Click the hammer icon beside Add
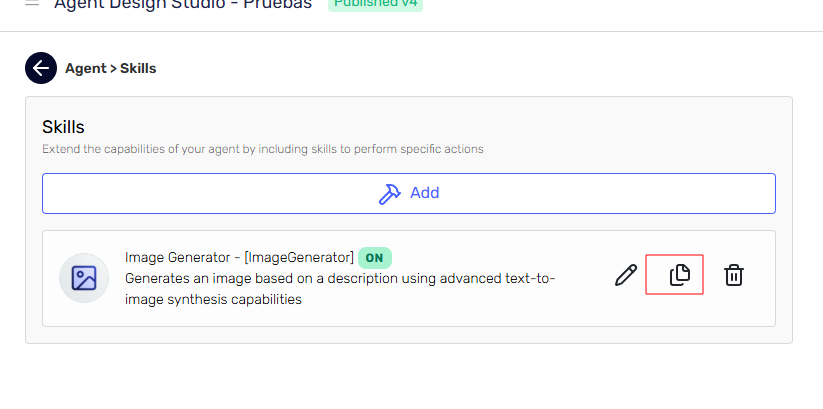This screenshot has width=823, height=409. point(389,193)
